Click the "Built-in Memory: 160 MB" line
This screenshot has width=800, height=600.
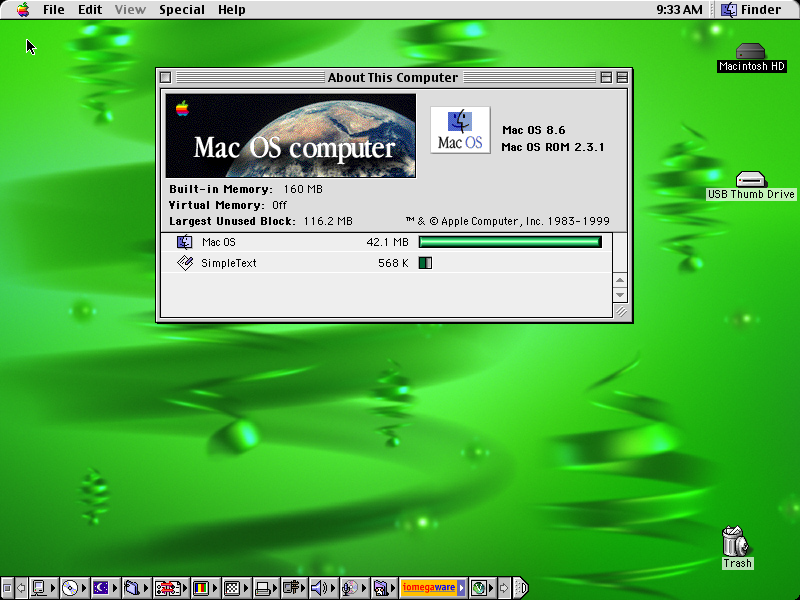pos(246,189)
